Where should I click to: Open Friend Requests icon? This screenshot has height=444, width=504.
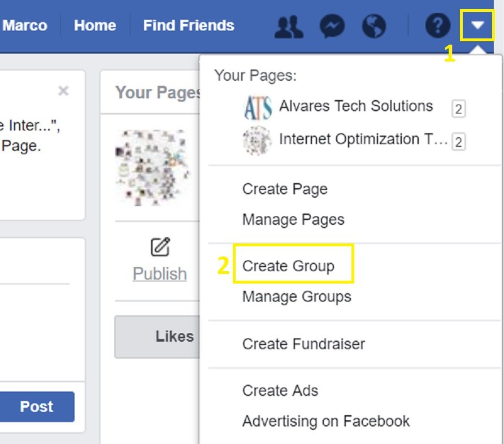(288, 25)
